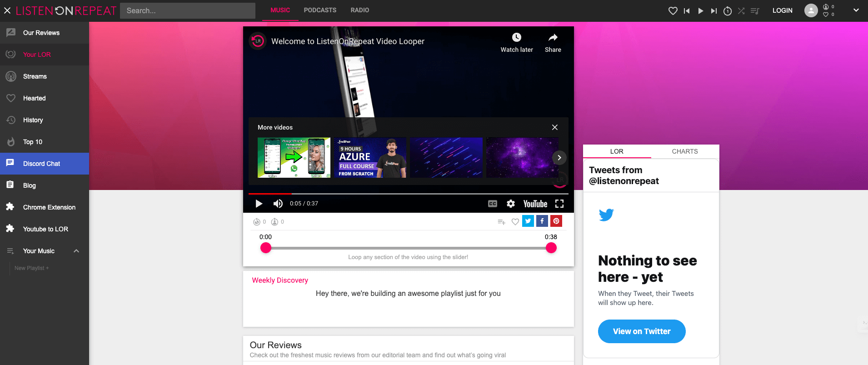
Task: Open Our Reviews in the sidebar
Action: point(45,33)
